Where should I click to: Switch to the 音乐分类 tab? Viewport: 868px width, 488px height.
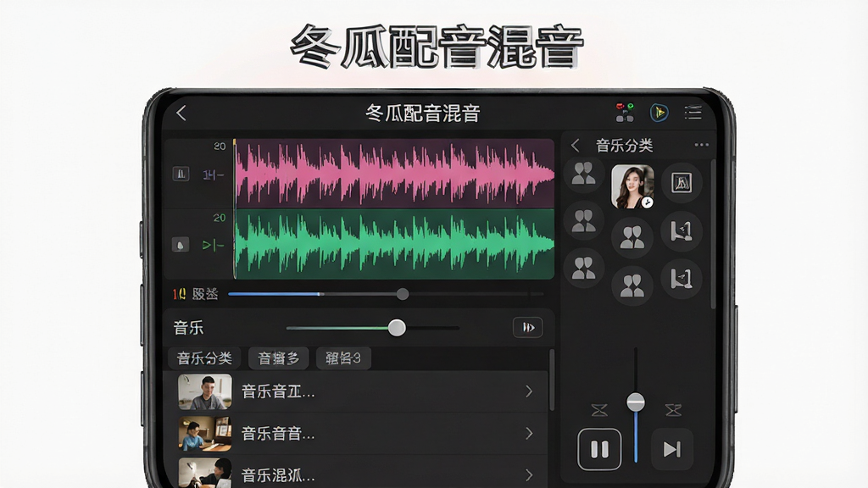click(x=204, y=358)
